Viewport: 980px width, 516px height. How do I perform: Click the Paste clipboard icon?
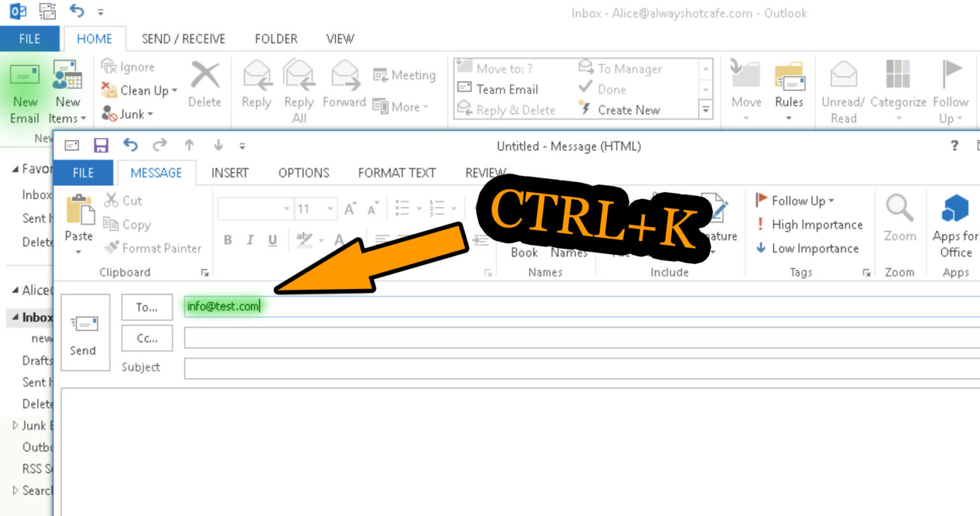pos(80,210)
